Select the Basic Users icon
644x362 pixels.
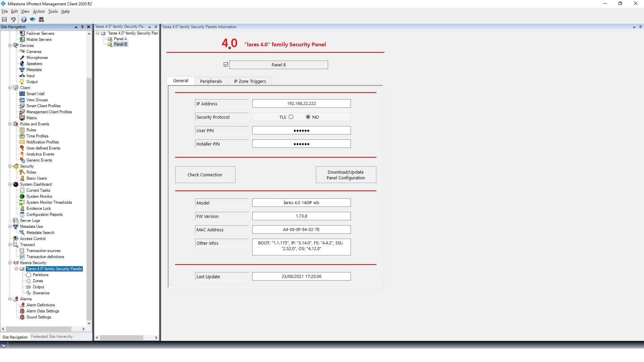tap(22, 178)
